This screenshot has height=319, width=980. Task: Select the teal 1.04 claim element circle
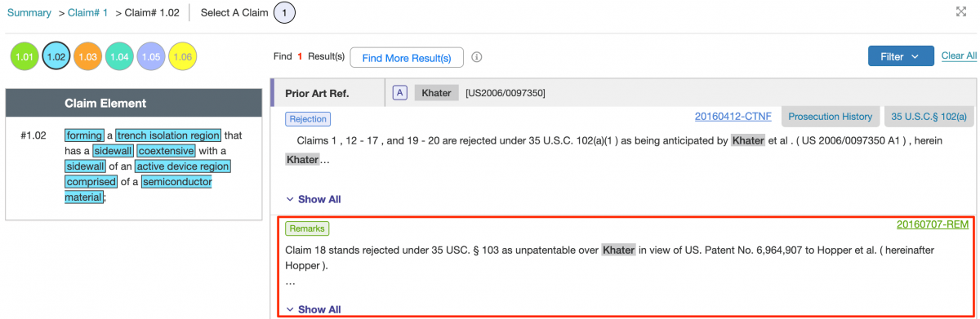119,56
